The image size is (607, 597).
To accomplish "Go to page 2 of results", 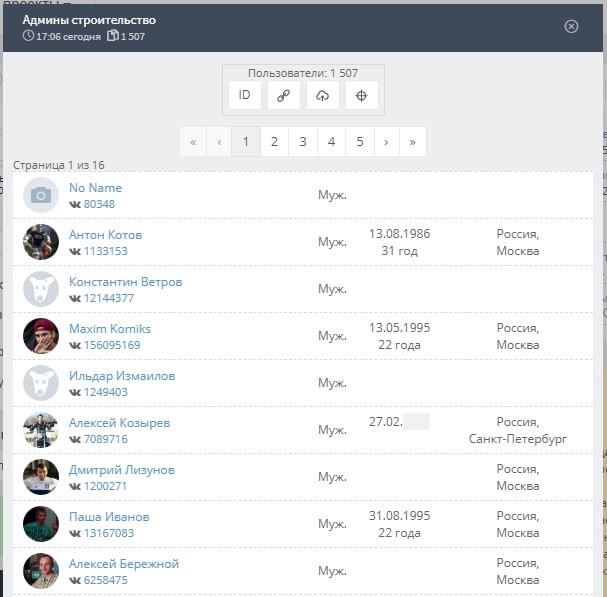I will pos(274,142).
